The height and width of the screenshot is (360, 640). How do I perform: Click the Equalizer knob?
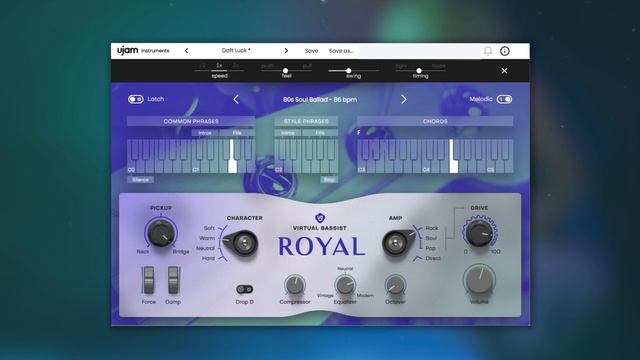point(345,285)
